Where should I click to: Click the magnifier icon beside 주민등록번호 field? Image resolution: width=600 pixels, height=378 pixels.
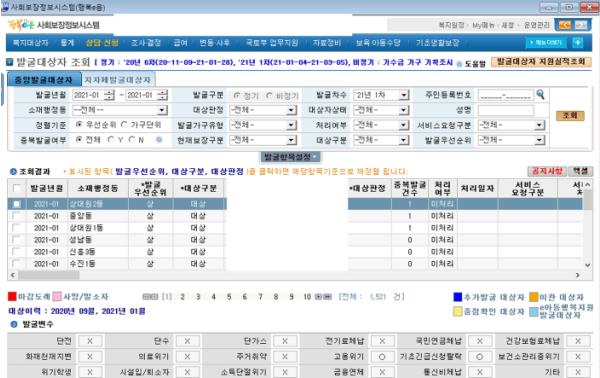(x=540, y=94)
